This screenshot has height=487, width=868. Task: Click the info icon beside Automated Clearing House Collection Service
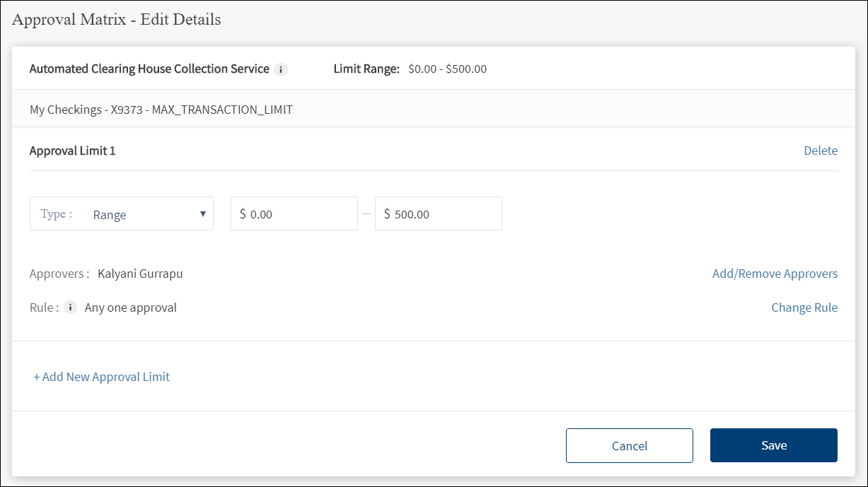pos(281,69)
